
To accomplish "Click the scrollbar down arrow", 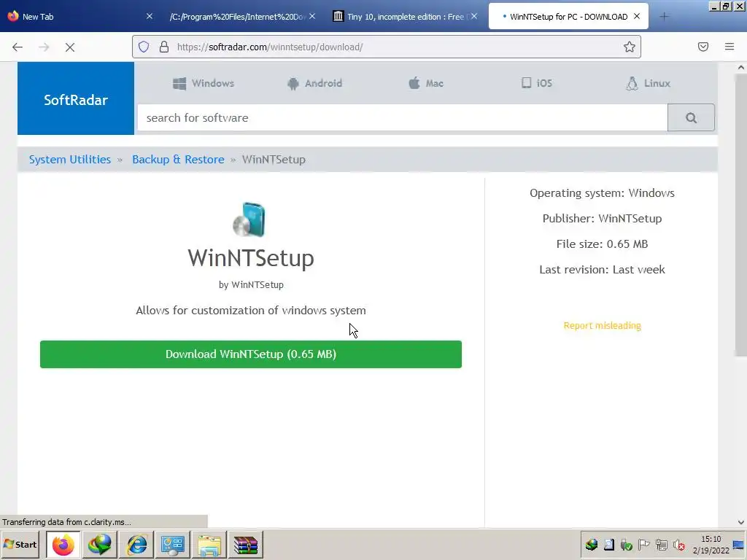I will click(741, 522).
